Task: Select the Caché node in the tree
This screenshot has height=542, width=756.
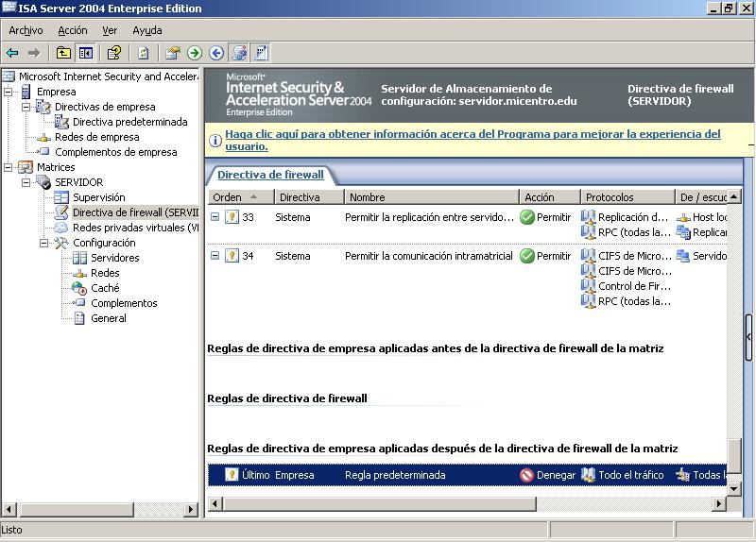Action: point(105,288)
